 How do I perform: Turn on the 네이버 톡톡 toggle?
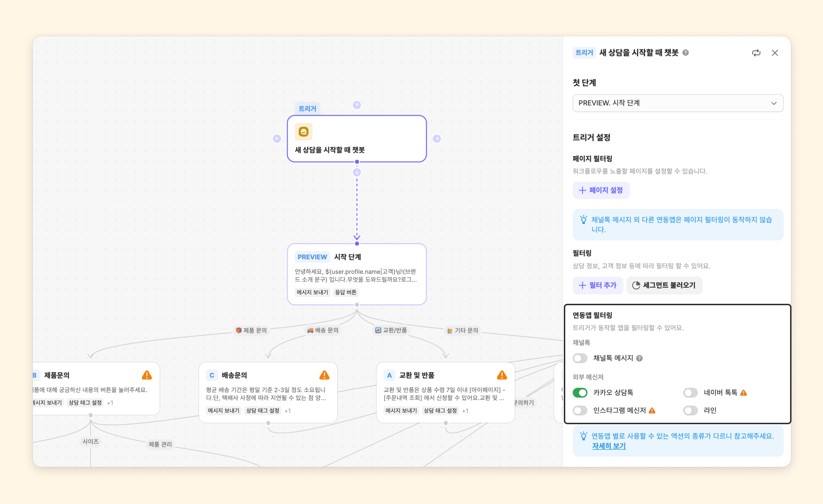690,393
